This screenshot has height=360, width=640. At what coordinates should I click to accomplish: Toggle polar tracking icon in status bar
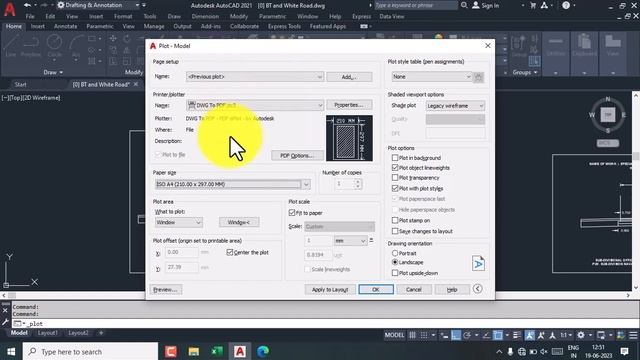coord(467,335)
